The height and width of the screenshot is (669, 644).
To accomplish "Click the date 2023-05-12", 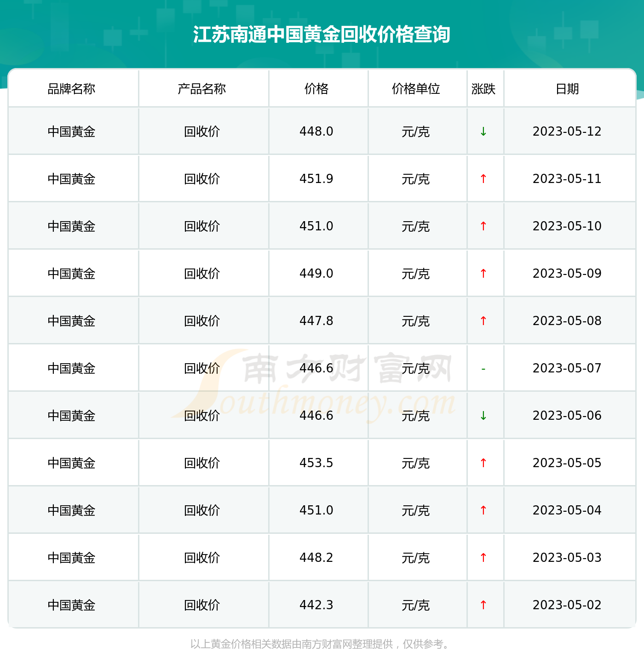I will coord(567,132).
